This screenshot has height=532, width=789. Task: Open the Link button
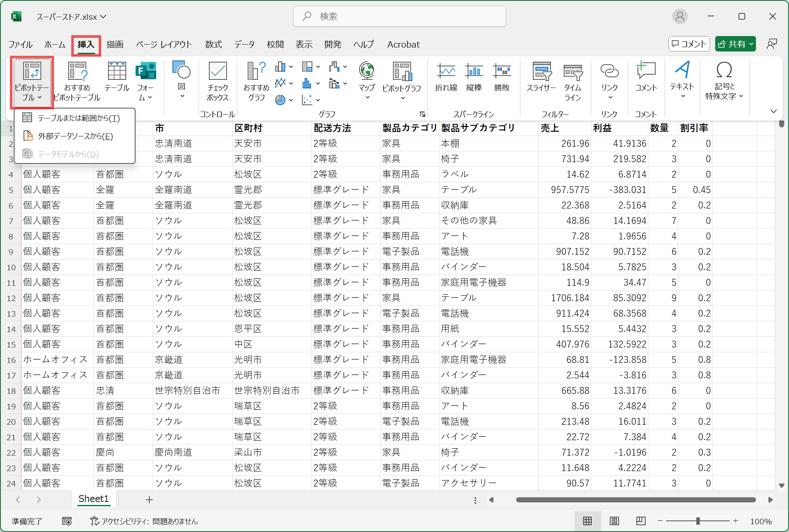(609, 82)
